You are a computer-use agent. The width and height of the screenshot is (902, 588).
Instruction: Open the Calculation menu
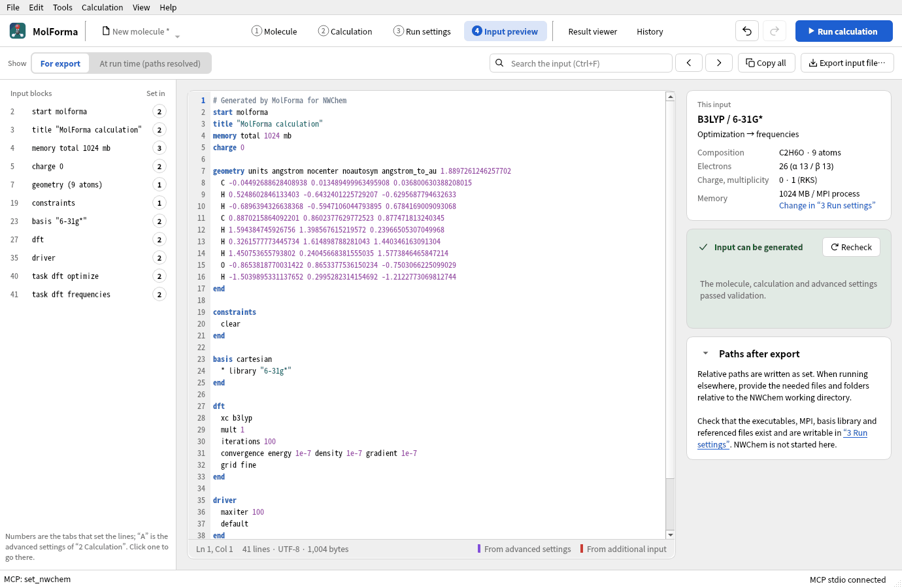102,7
